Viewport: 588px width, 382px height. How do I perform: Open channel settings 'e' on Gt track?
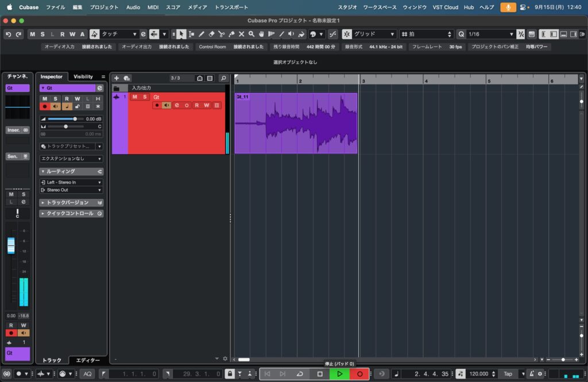click(x=177, y=105)
